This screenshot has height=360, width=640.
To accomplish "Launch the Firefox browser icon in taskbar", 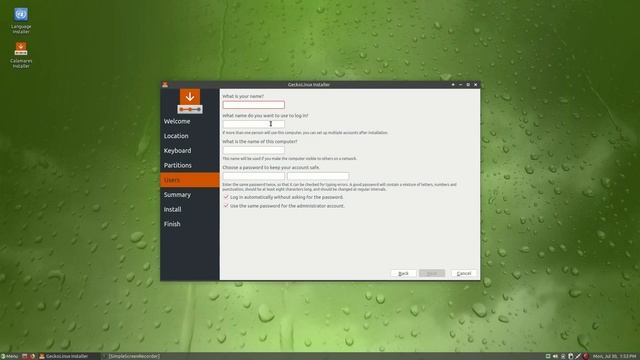I will (x=33, y=356).
